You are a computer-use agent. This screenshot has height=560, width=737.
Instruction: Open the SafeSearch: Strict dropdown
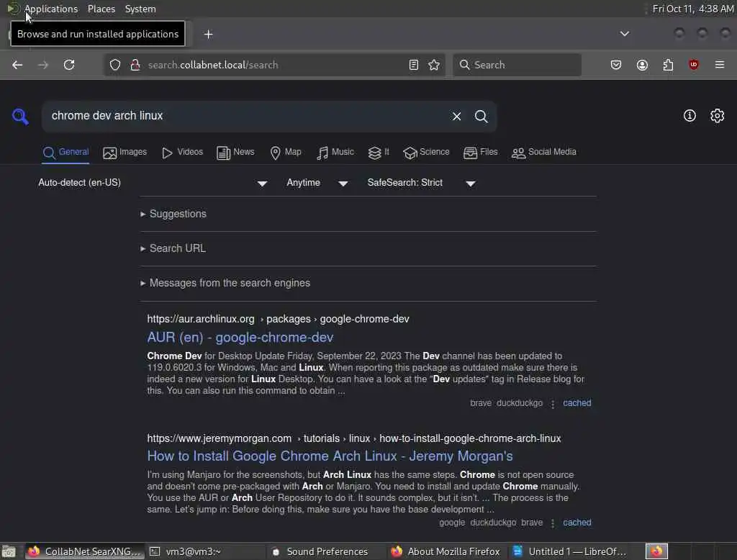pyautogui.click(x=421, y=183)
